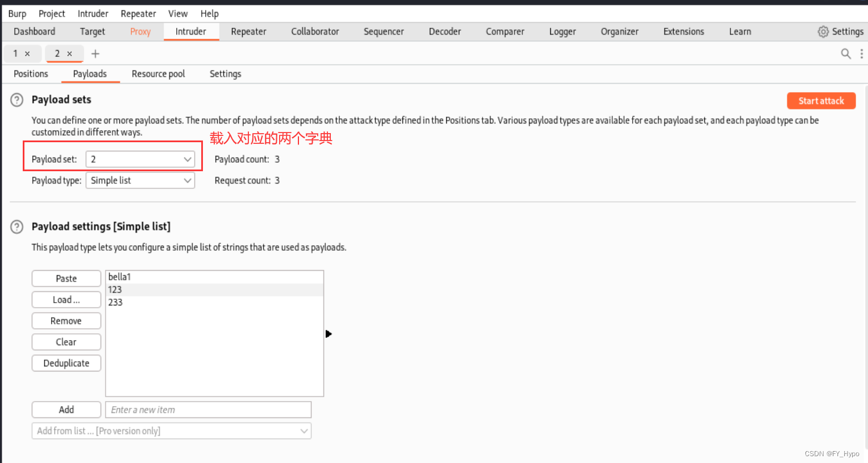
Task: Click the Remove button
Action: click(x=67, y=321)
